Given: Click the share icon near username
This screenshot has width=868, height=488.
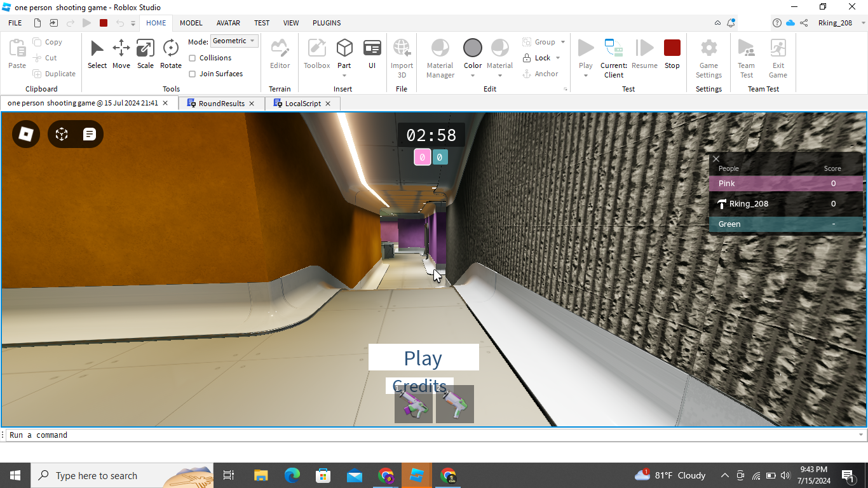Looking at the screenshot, I should pos(804,23).
